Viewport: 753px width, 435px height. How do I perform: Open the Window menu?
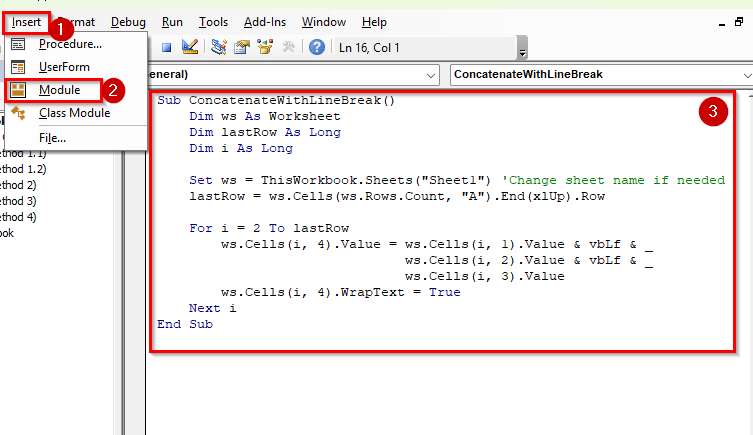(324, 22)
